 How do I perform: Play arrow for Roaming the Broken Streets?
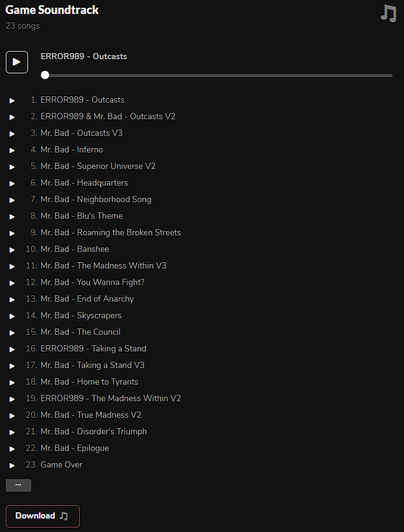[12, 233]
